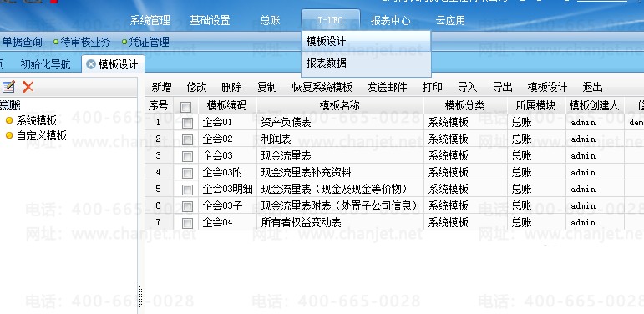Switch to the 初始化导航 tab
This screenshot has width=644, height=314.
(46, 64)
